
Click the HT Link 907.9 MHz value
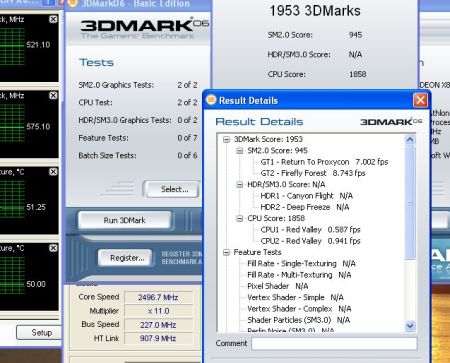158,338
